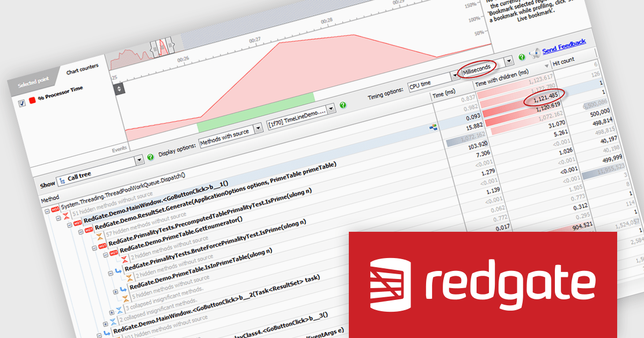
Task: Click the red % Processor Time color swatch
Action: point(33,100)
